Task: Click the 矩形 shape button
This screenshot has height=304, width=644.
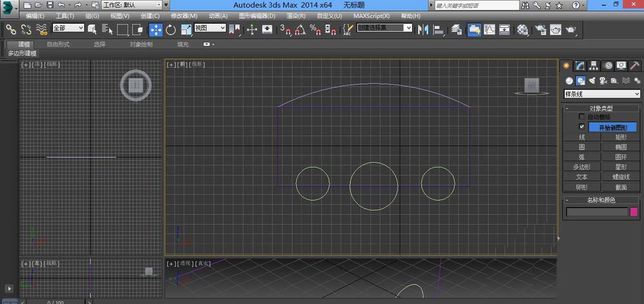Action: (621, 137)
